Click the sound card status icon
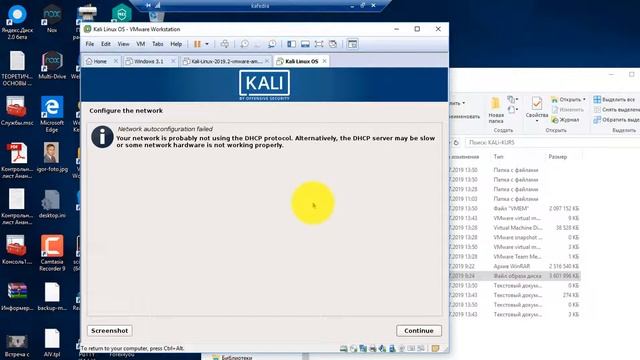 tap(382, 349)
